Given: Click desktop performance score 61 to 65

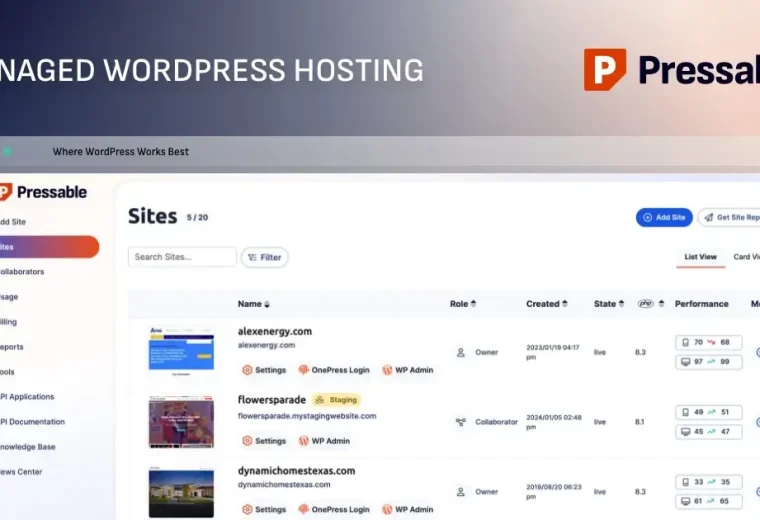Looking at the screenshot, I should coord(709,501).
